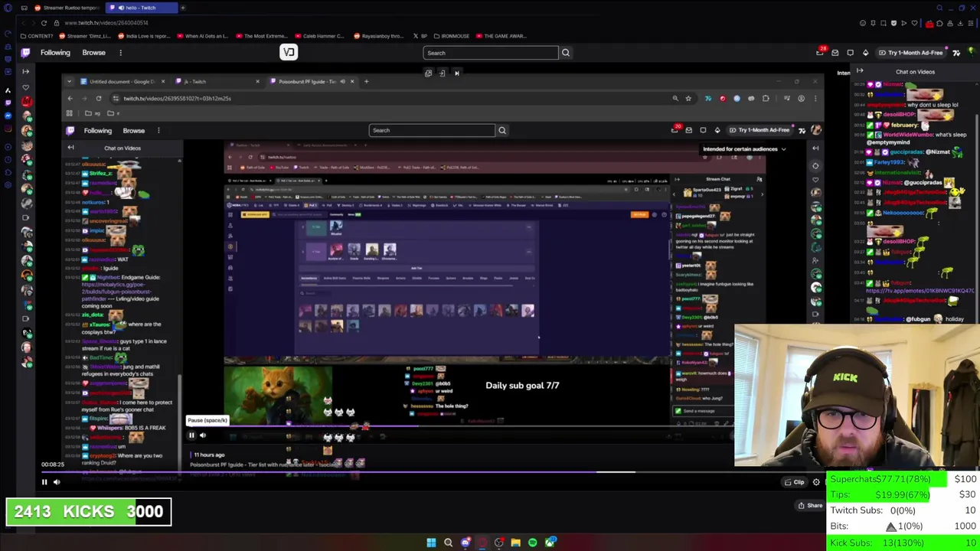Screen dimensions: 980x551
Task: Toggle the heart icon in Twitch left sidebar
Action: pyautogui.click(x=25, y=88)
